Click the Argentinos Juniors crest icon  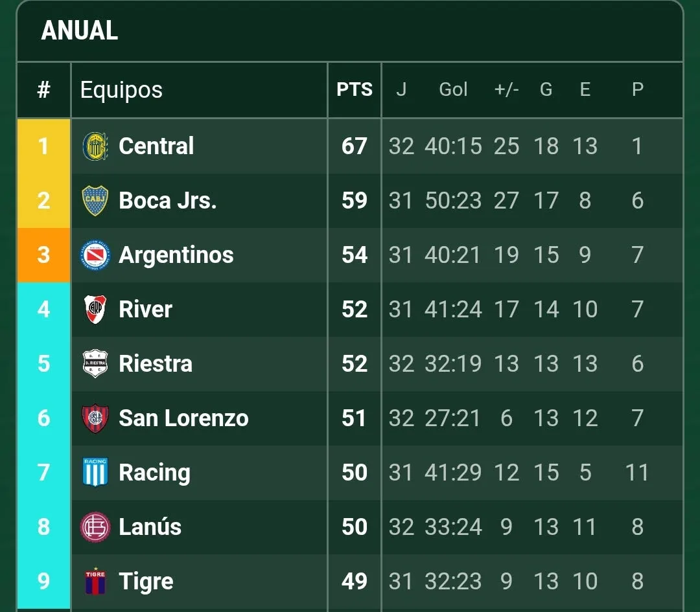95,255
